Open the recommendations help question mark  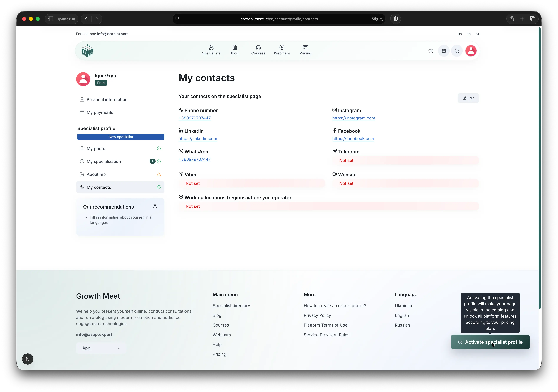coord(155,206)
